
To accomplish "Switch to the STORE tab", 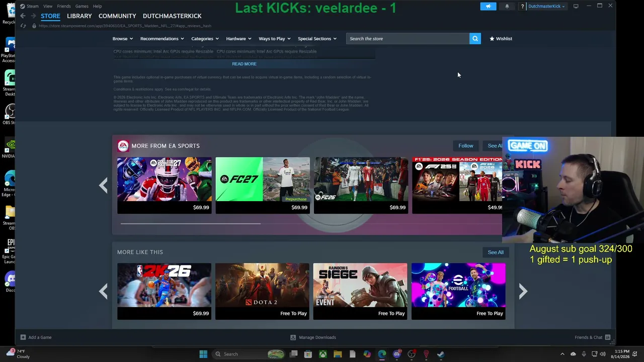I will point(50,16).
